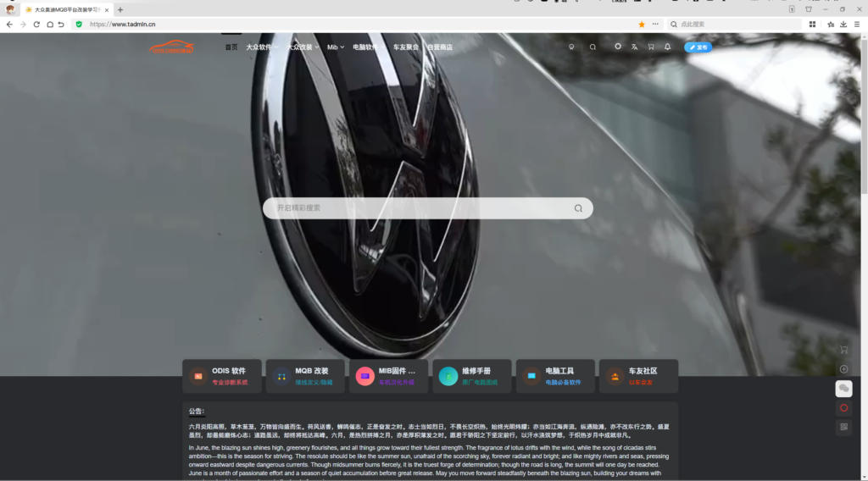Expand the 电脑软件 dropdown menu

tap(369, 47)
